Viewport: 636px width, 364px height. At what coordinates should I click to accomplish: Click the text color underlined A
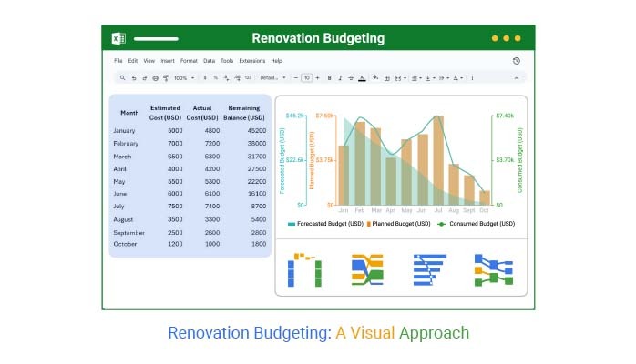pyautogui.click(x=363, y=78)
